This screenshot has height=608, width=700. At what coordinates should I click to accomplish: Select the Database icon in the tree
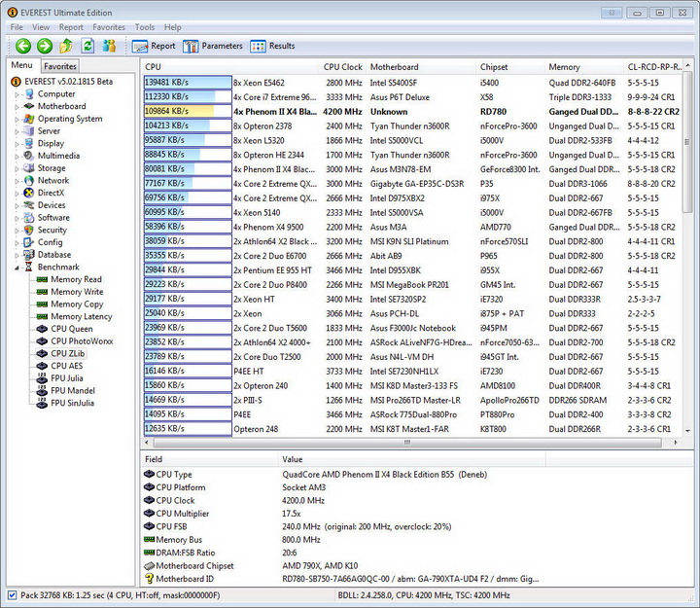pos(29,255)
